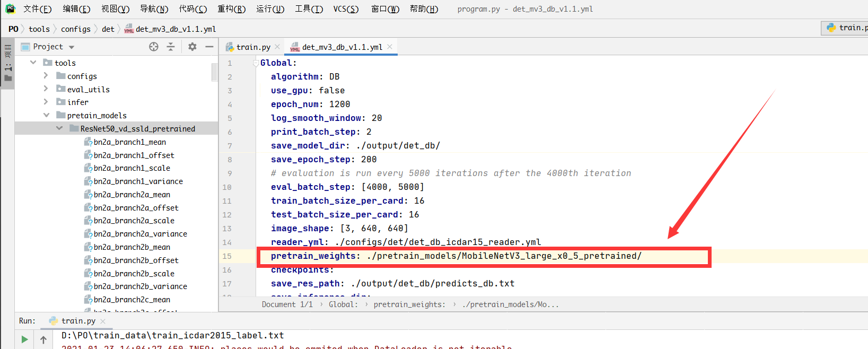Close the det_mv3_db_v1.1.yml editor tab

pos(390,47)
